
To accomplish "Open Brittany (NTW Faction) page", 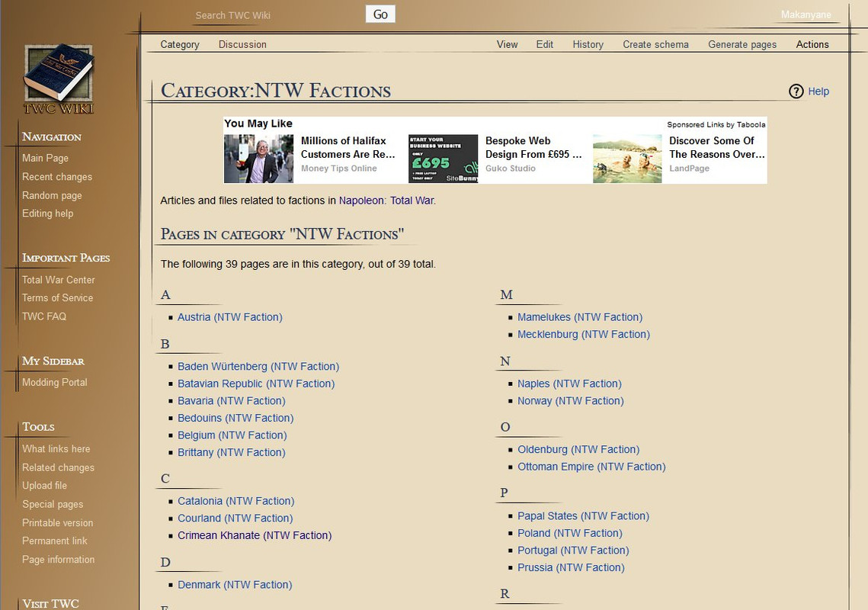I will [232, 452].
